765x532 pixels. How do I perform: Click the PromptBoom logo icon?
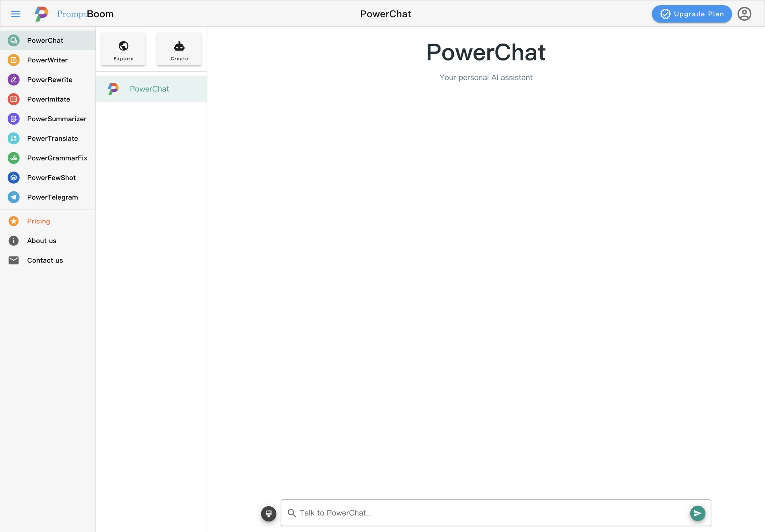(x=41, y=14)
